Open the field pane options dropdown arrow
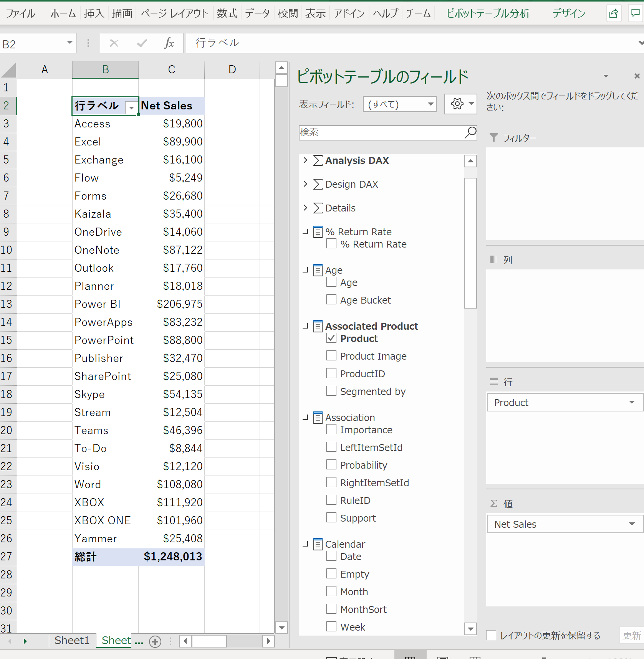 tap(606, 76)
